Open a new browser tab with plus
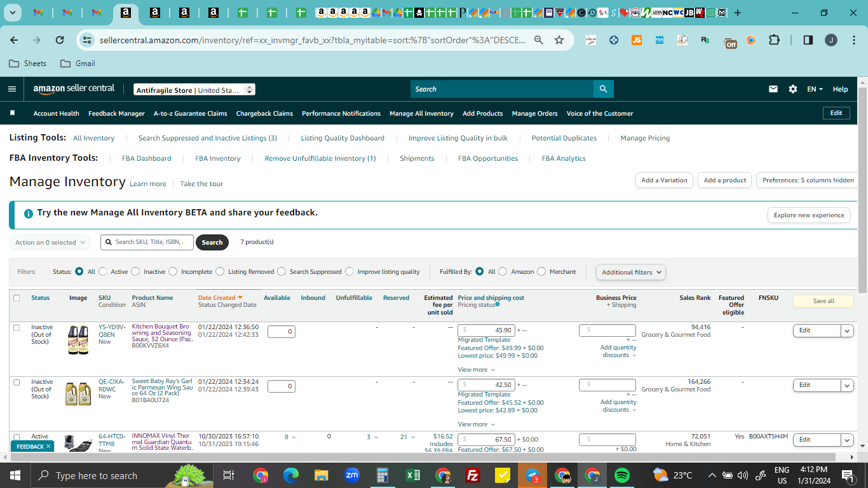 738,13
